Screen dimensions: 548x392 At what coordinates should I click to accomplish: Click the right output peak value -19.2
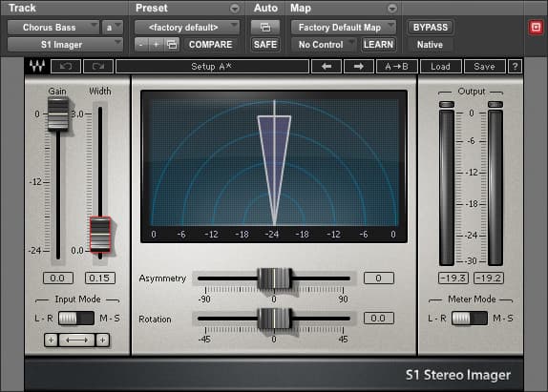489,279
